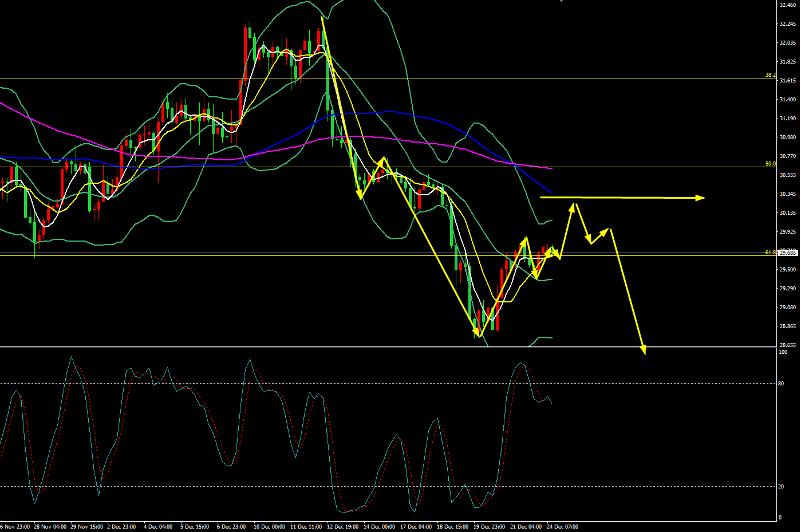
Task: Click the 20 level on oscillator scale
Action: click(781, 487)
